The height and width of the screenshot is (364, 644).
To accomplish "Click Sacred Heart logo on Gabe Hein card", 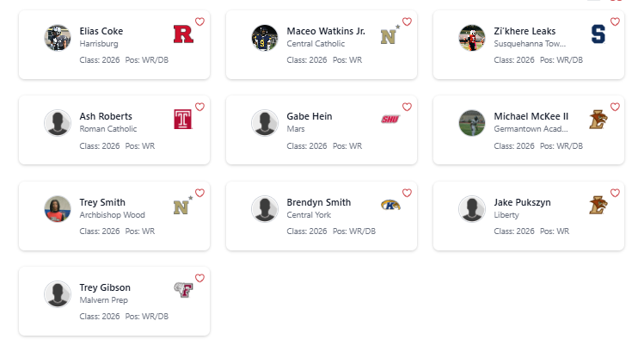I will tap(389, 120).
